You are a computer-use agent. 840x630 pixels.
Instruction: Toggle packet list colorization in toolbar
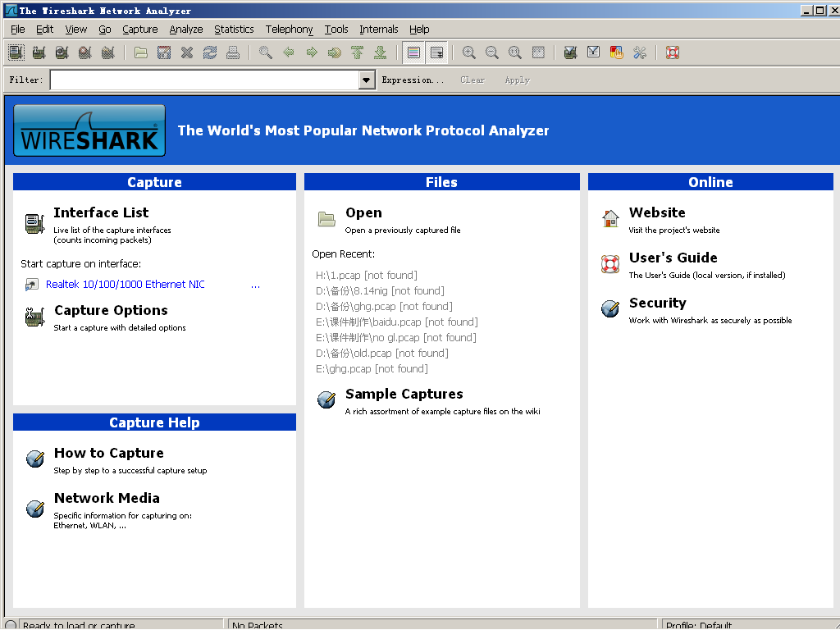(x=413, y=52)
